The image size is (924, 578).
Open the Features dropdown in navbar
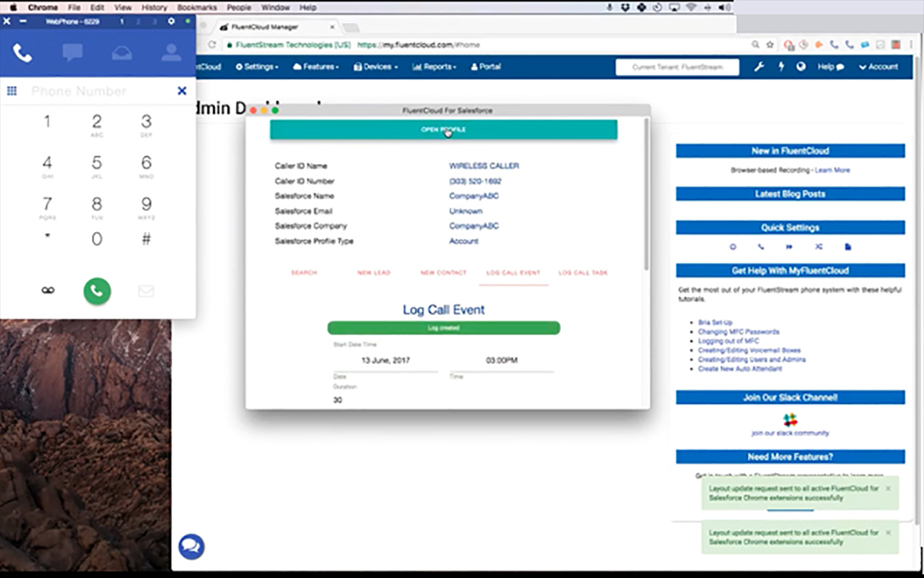tap(316, 66)
